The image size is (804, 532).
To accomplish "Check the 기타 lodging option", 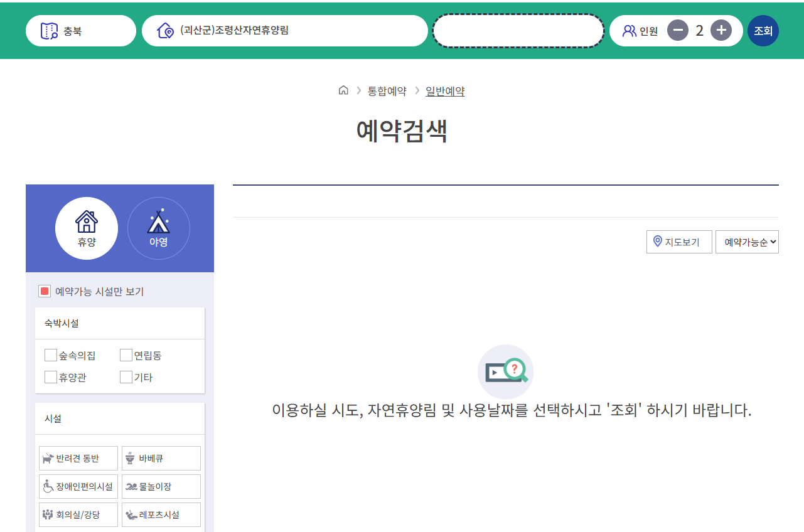I will coord(126,378).
